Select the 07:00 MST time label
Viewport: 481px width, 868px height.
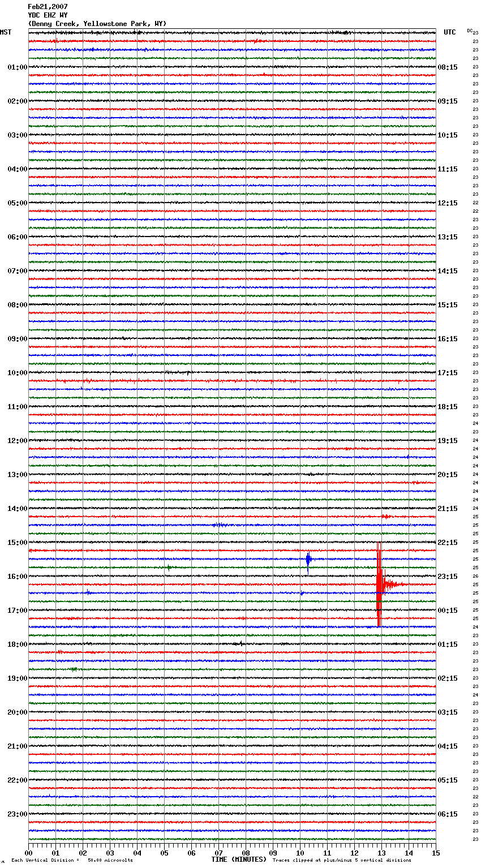click(17, 271)
